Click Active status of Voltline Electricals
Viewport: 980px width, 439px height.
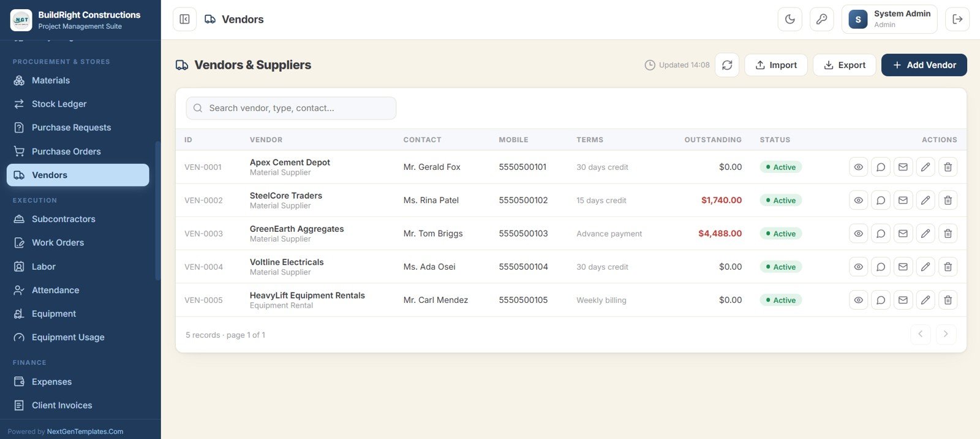coord(781,267)
